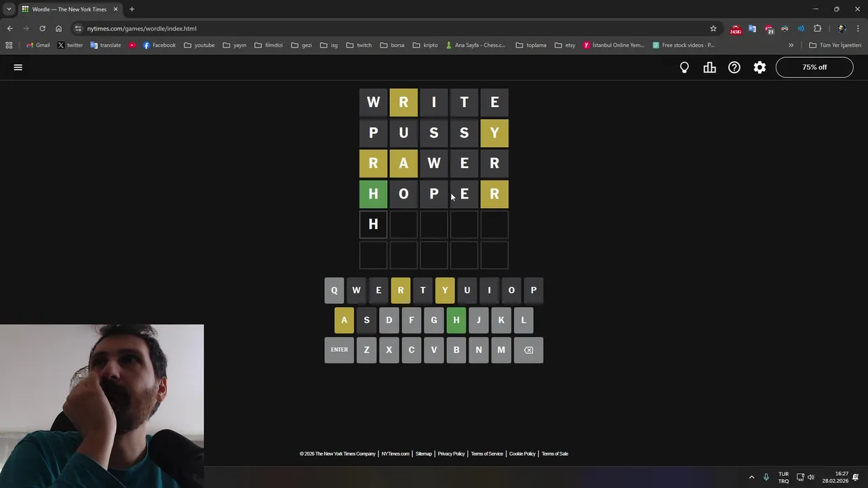868x488 pixels.
Task: Open the browser extensions puzzle icon
Action: [817, 28]
